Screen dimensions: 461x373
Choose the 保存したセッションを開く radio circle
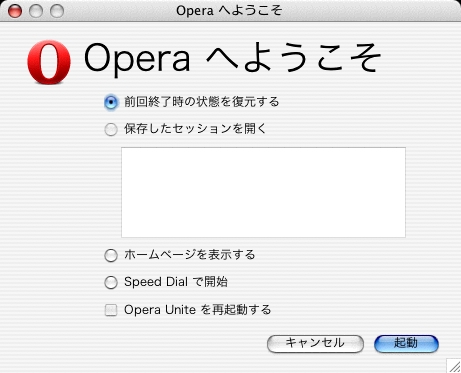click(111, 129)
